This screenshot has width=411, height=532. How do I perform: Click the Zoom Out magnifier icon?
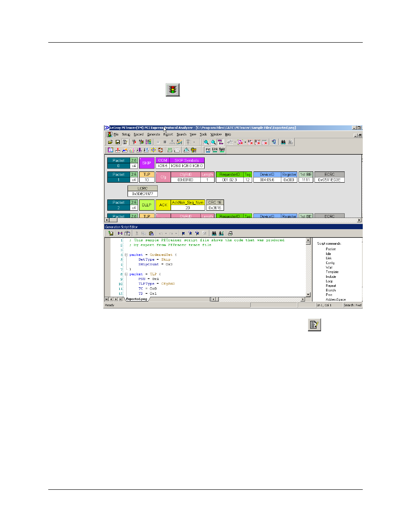coord(213,142)
